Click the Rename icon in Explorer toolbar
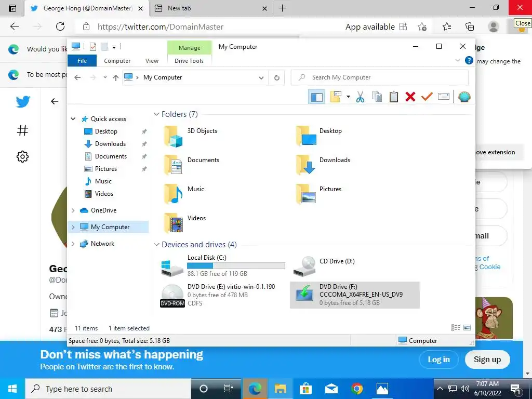 pyautogui.click(x=444, y=97)
